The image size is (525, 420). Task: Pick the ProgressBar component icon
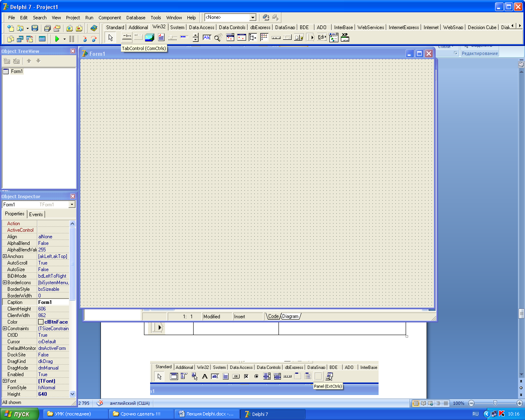click(x=184, y=38)
